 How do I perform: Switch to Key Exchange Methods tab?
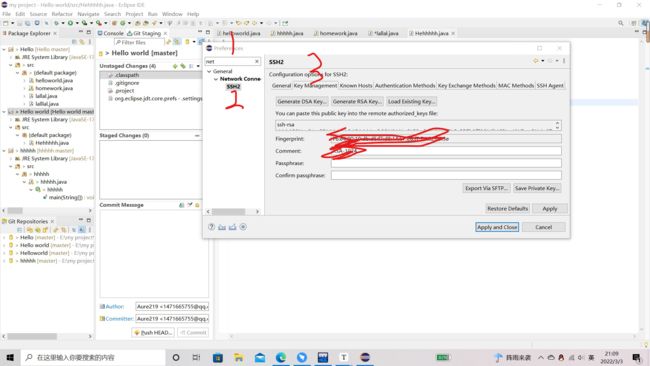[466, 85]
